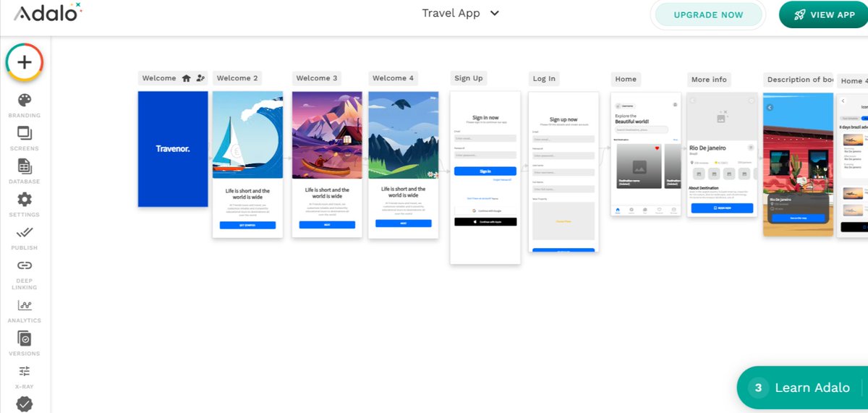Click Forgot Password link on Sign Up screen
The height and width of the screenshot is (413, 868).
502,179
